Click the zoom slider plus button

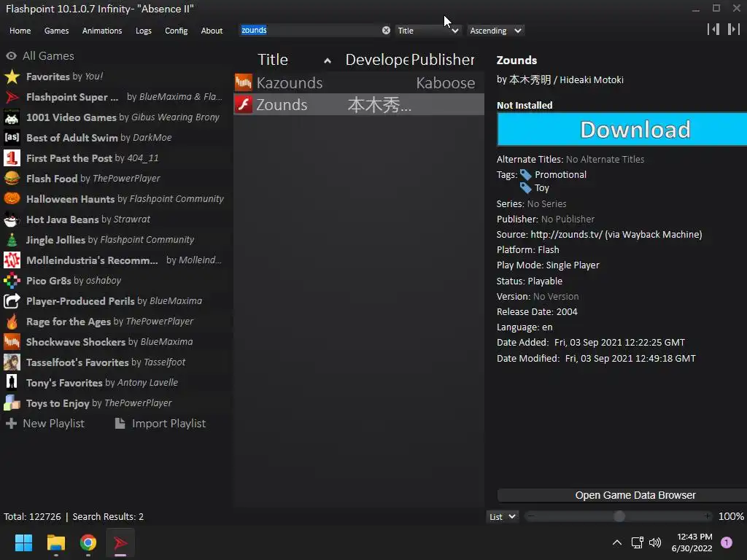click(708, 517)
